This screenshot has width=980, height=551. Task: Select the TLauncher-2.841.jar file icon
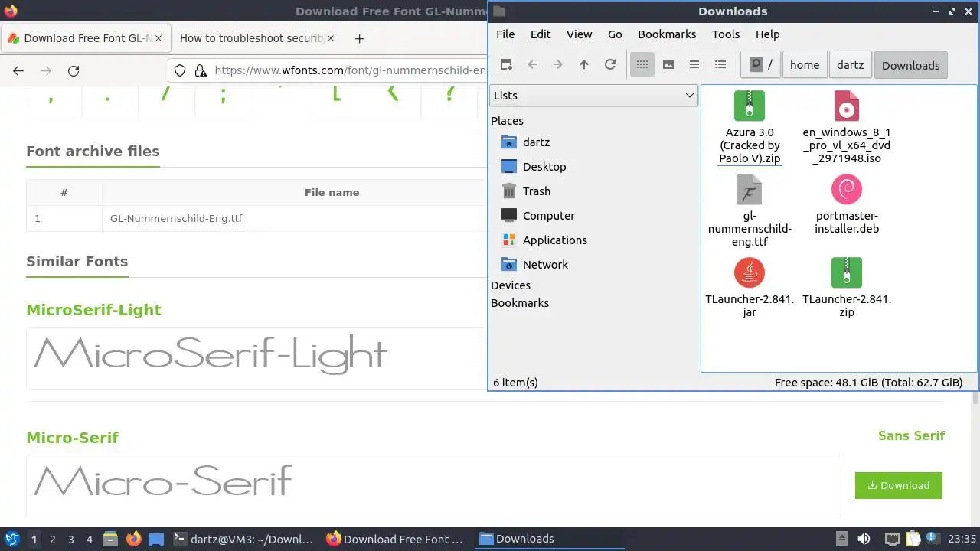coord(750,272)
